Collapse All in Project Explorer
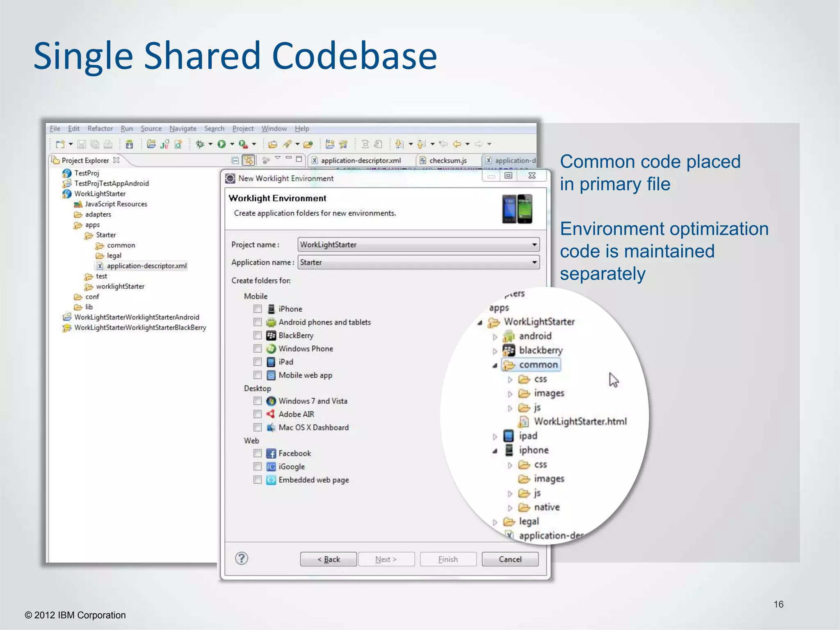Viewport: 840px width, 630px height. point(235,160)
